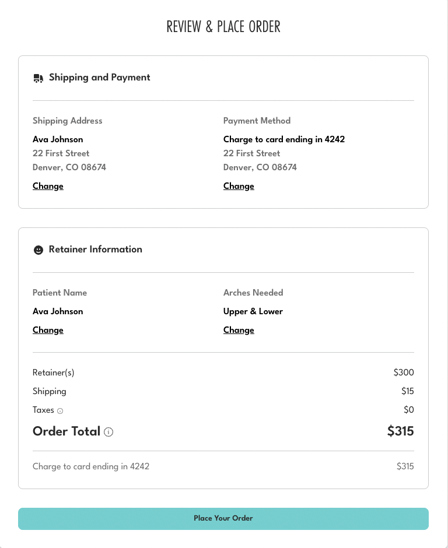Click 'Charge to card ending in 4242' heading
The image size is (448, 548).
pyautogui.click(x=284, y=139)
